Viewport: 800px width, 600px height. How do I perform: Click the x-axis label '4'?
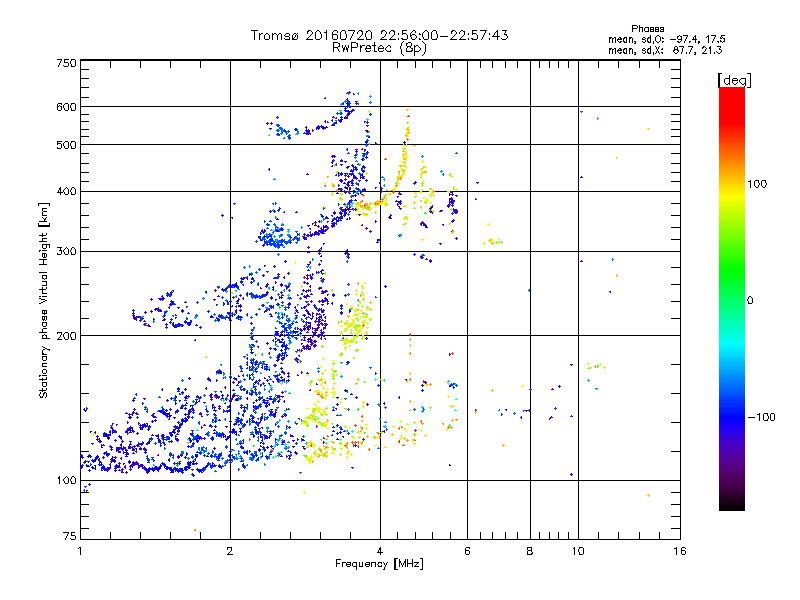(x=380, y=551)
